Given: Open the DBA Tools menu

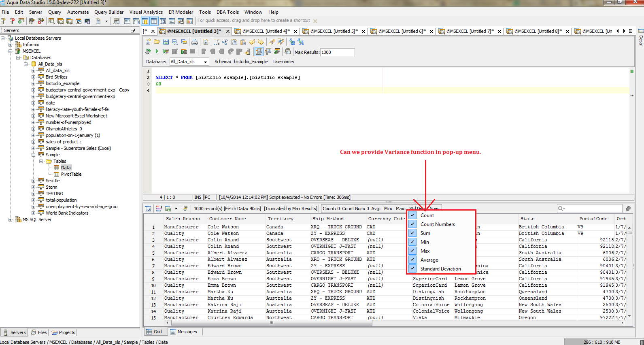Looking at the screenshot, I should point(227,12).
